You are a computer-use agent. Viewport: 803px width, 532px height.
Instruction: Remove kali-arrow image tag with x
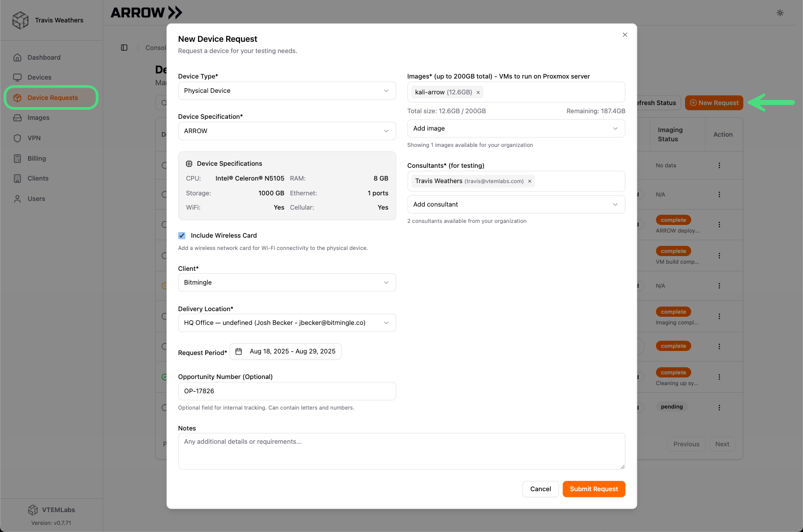[x=478, y=92]
